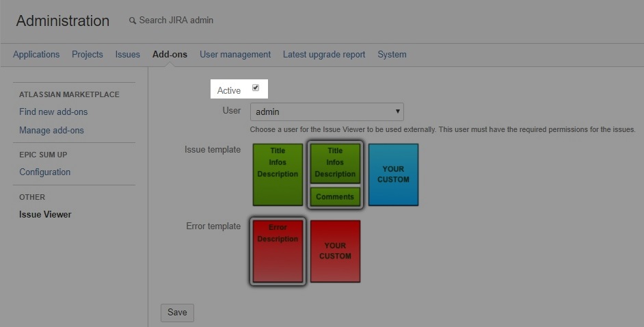
Task: Choose the red YOUR CUSTOM error template
Action: pos(335,251)
